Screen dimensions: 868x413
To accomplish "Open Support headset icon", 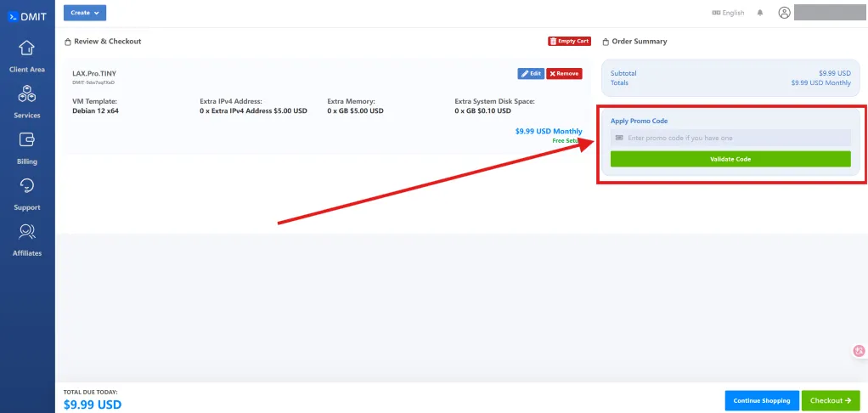I will [27, 186].
